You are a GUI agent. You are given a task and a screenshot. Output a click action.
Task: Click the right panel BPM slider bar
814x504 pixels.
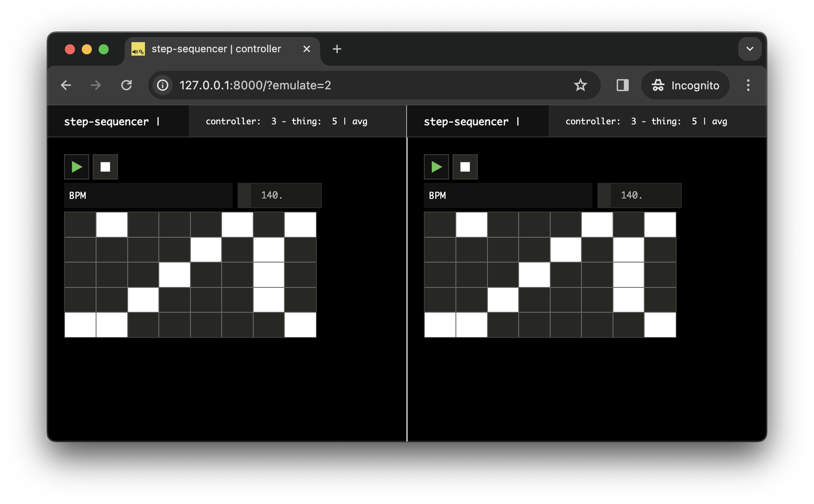pos(508,196)
